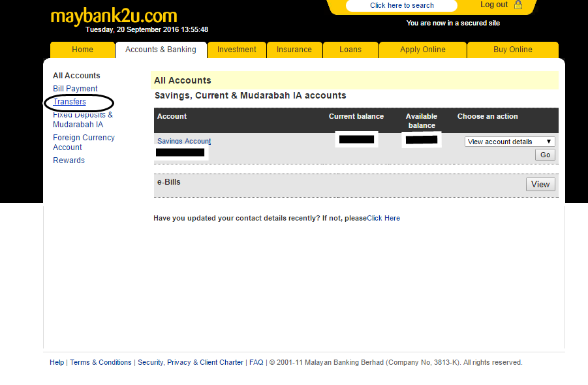Open Bill Payment in the sidebar

tap(75, 89)
